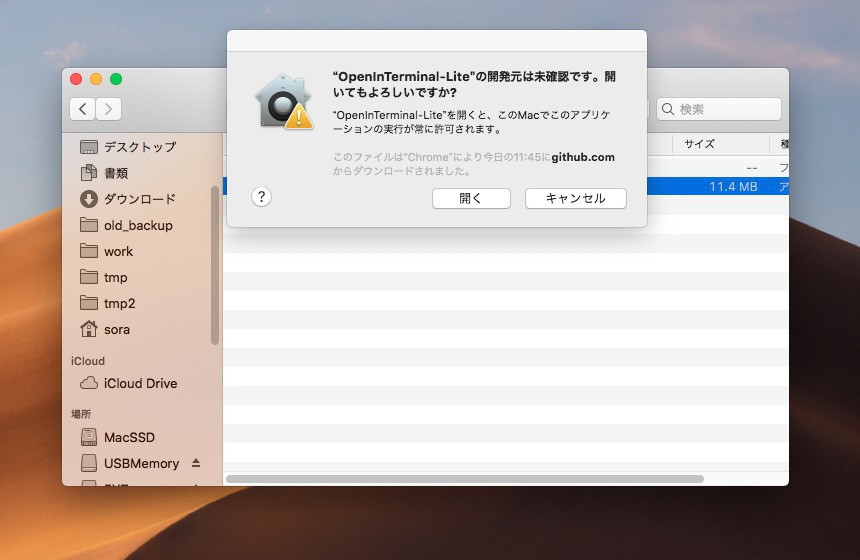Open help with the question mark button
The height and width of the screenshot is (560, 860).
[x=261, y=196]
